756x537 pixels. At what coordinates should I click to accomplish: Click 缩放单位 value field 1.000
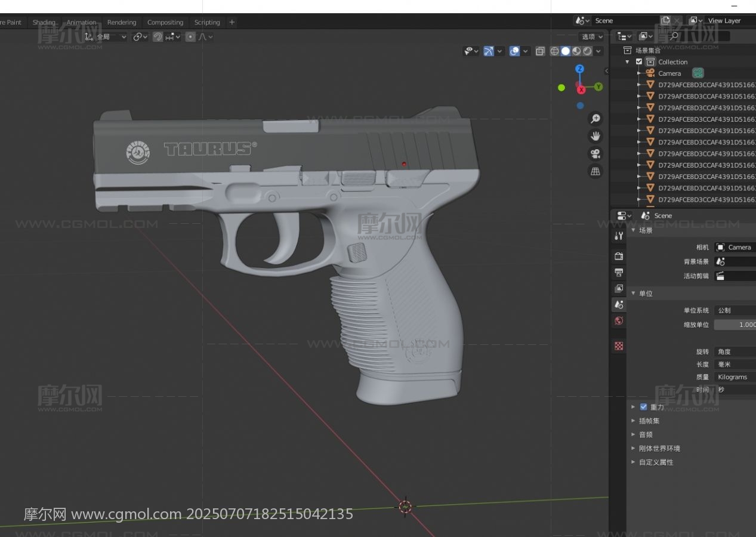click(x=735, y=325)
